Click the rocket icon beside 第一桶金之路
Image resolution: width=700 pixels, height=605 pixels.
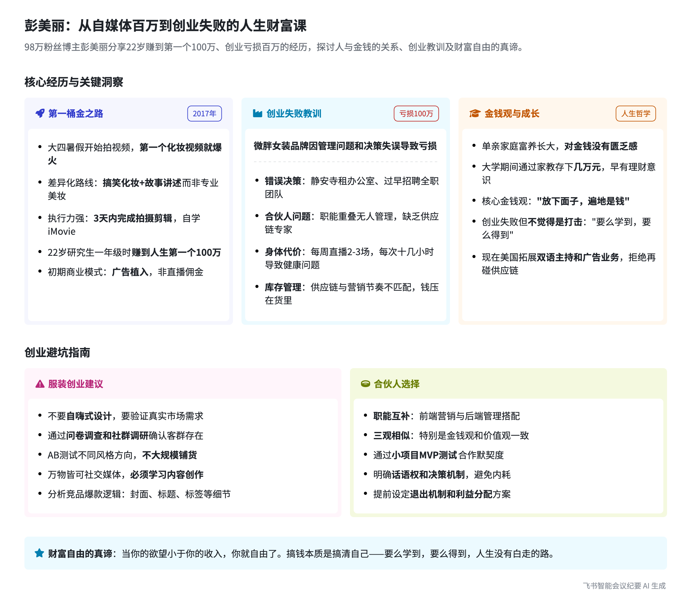tap(40, 114)
